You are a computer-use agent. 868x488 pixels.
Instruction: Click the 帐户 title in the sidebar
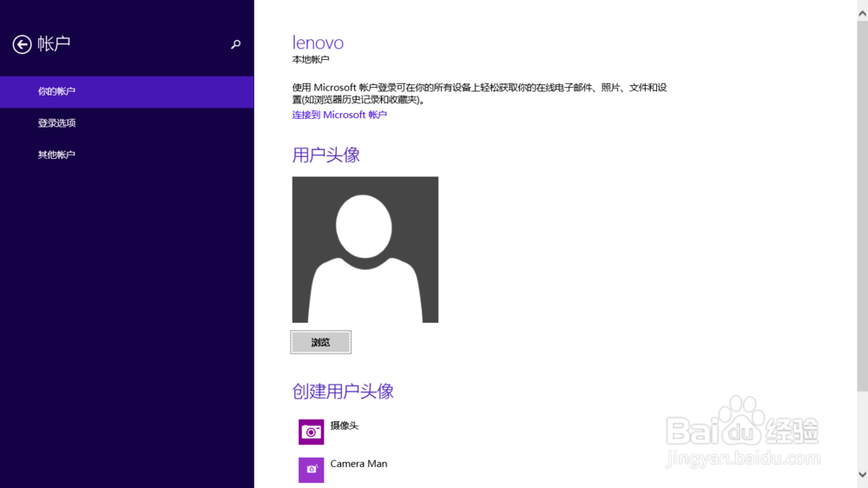[54, 43]
